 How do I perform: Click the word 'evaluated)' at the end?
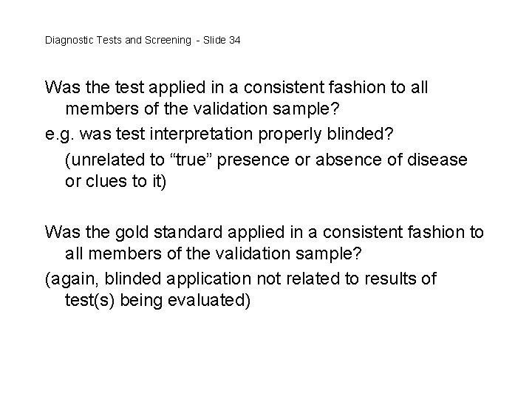click(x=209, y=300)
